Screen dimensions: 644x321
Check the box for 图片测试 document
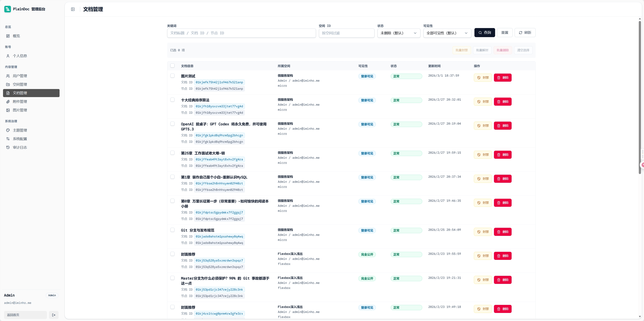pos(172,76)
